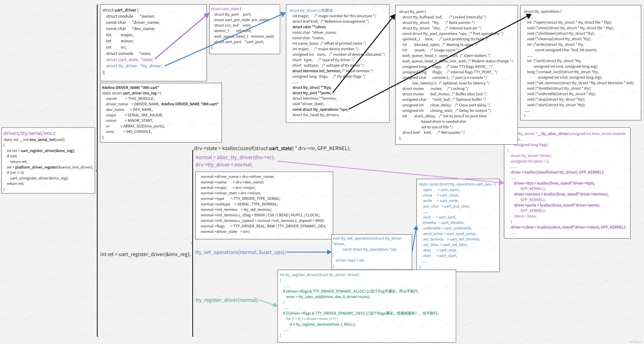Click 'const struct tty_operations *ops;' member line

[320, 109]
